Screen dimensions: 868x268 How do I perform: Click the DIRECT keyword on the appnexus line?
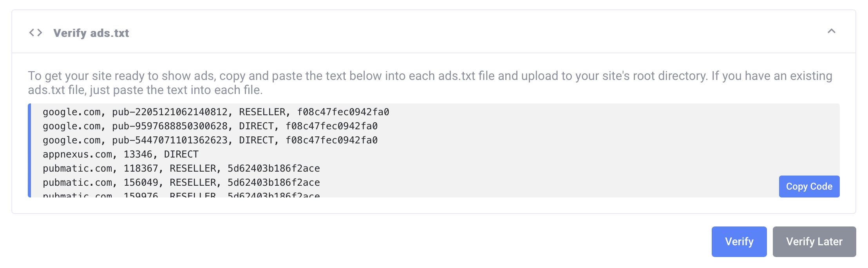click(181, 154)
